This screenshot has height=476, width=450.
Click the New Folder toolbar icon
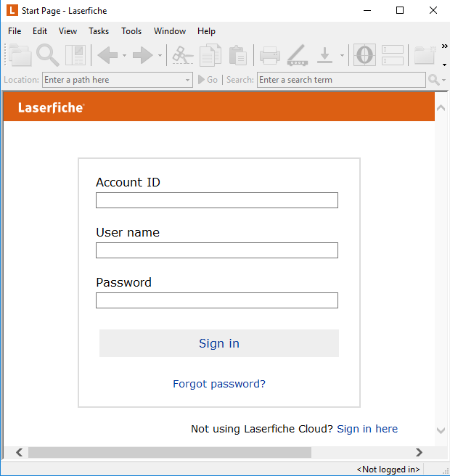[425, 55]
